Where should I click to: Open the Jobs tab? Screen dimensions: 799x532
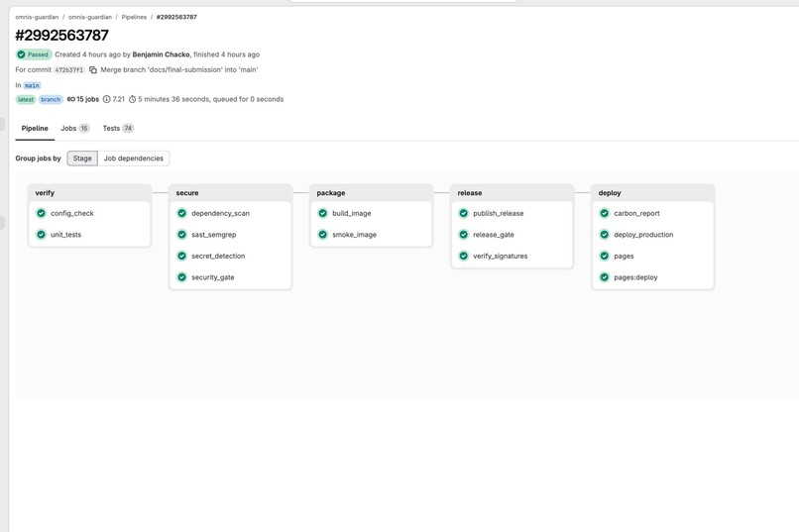click(75, 128)
